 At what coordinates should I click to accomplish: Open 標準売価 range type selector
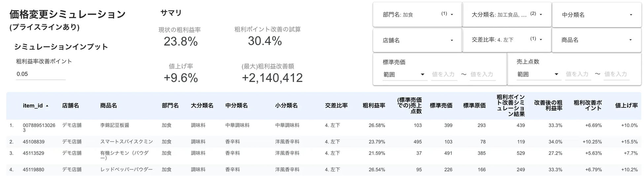(x=404, y=74)
